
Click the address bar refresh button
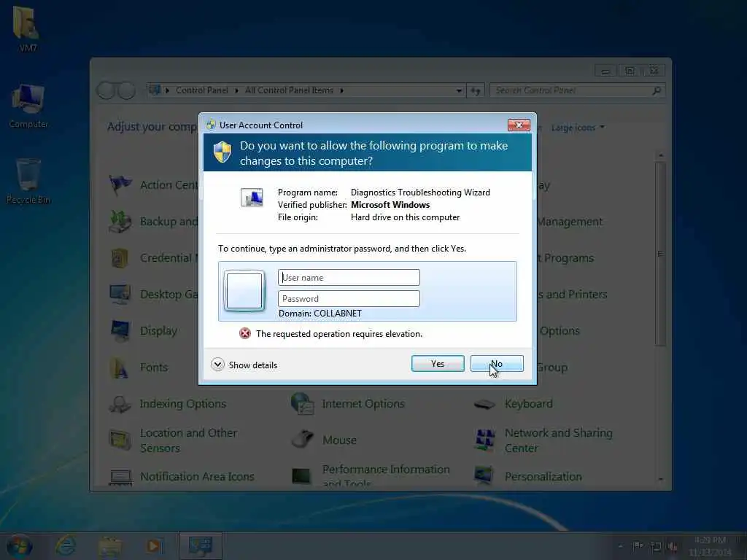pyautogui.click(x=476, y=90)
